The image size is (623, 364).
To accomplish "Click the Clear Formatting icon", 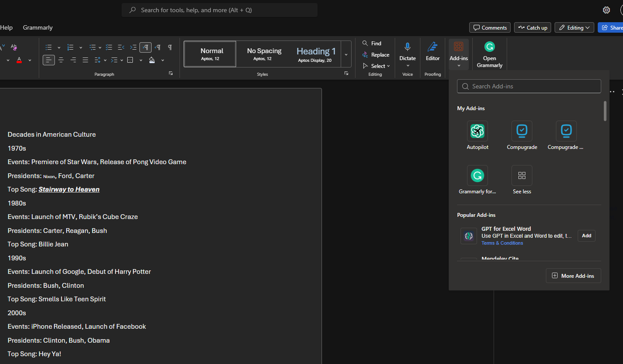I will click(x=14, y=47).
